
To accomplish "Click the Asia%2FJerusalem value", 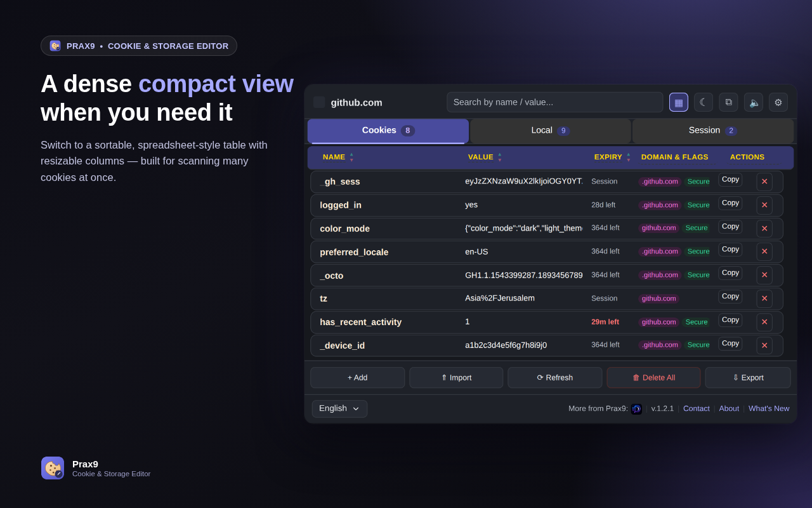I will pos(500,298).
